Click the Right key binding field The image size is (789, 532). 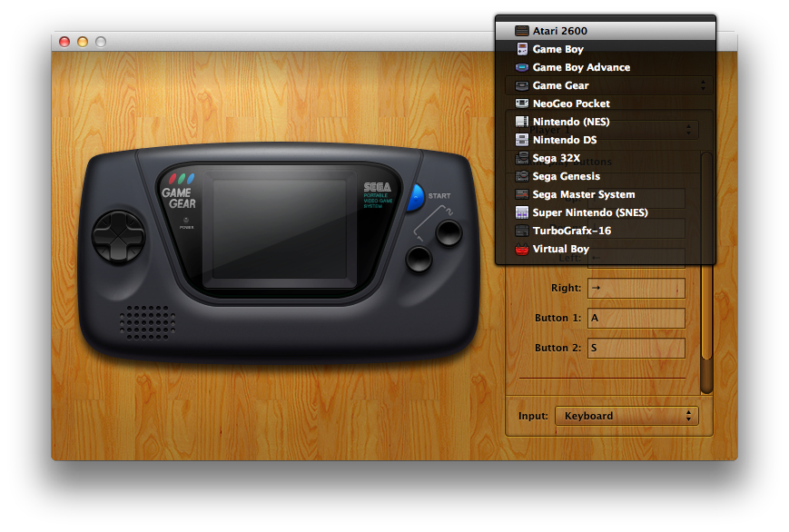click(636, 288)
